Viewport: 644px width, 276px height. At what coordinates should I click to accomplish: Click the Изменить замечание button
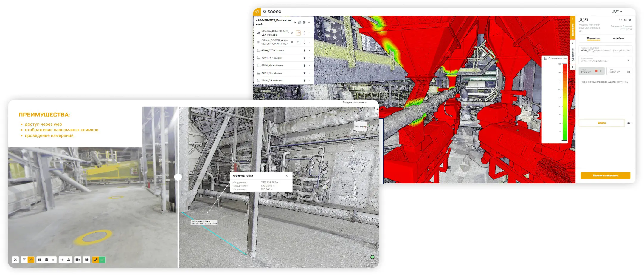(x=605, y=175)
